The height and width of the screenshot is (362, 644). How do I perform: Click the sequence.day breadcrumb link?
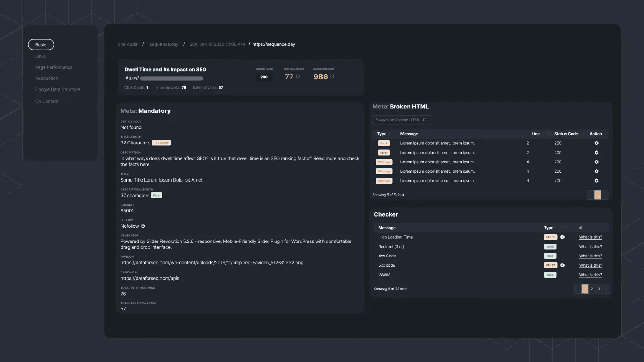(x=164, y=44)
